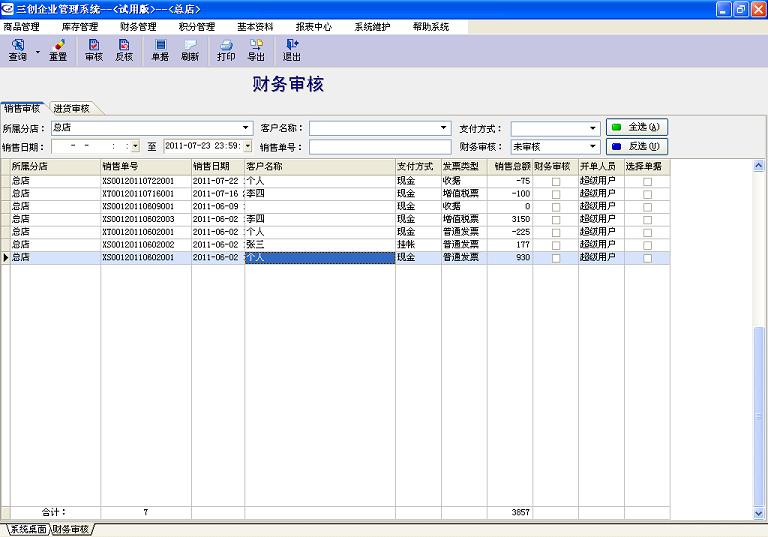Switch to the 系统桌面 bottom tab

pos(28,529)
